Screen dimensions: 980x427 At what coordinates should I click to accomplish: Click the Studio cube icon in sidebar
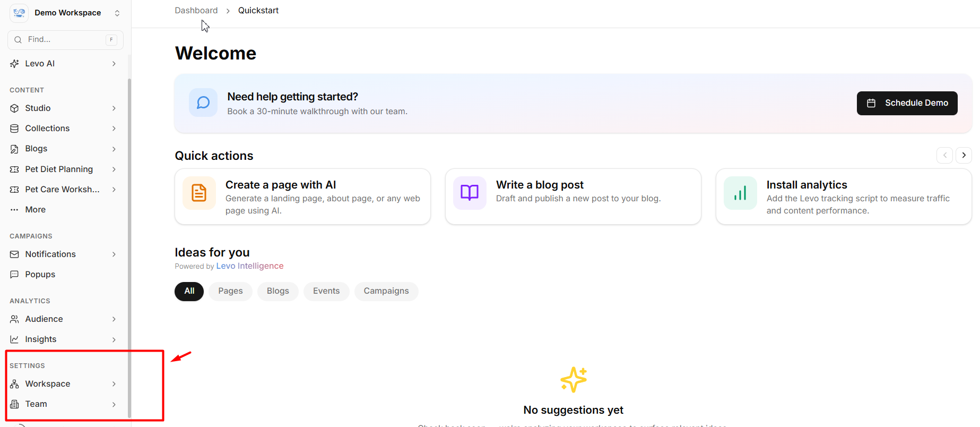pos(14,108)
